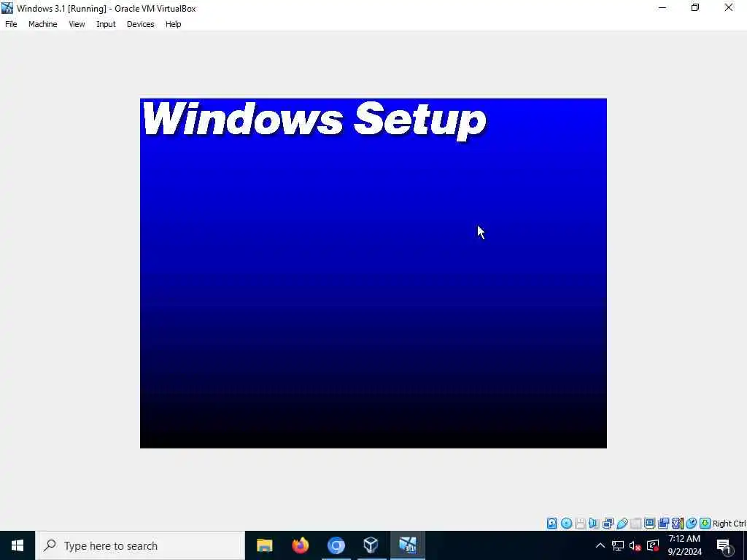The width and height of the screenshot is (747, 560).
Task: Click the network adapters status icon
Action: (608, 524)
